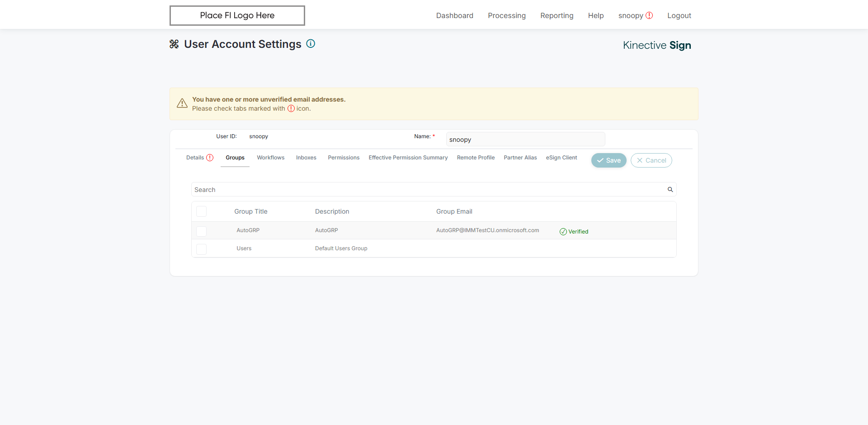Switch to the Permissions tab

[344, 158]
